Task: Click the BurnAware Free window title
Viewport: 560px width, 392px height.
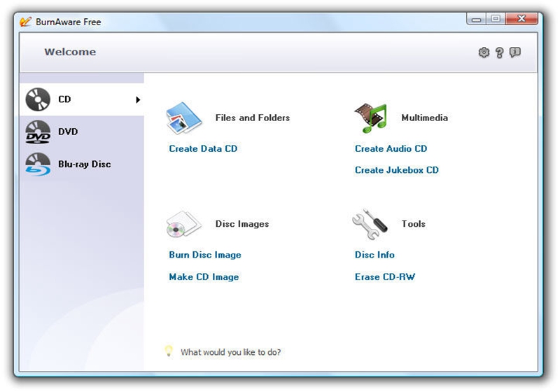Action: (x=68, y=22)
